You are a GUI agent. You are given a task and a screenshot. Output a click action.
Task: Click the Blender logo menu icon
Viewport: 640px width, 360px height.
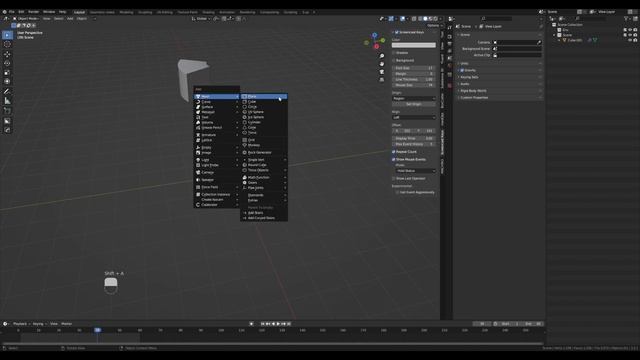coord(4,12)
